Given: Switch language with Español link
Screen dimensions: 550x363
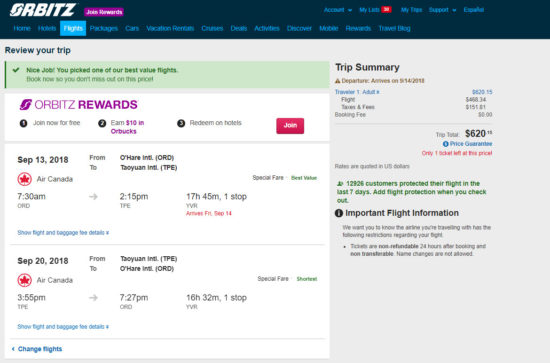Looking at the screenshot, I should coord(474,10).
